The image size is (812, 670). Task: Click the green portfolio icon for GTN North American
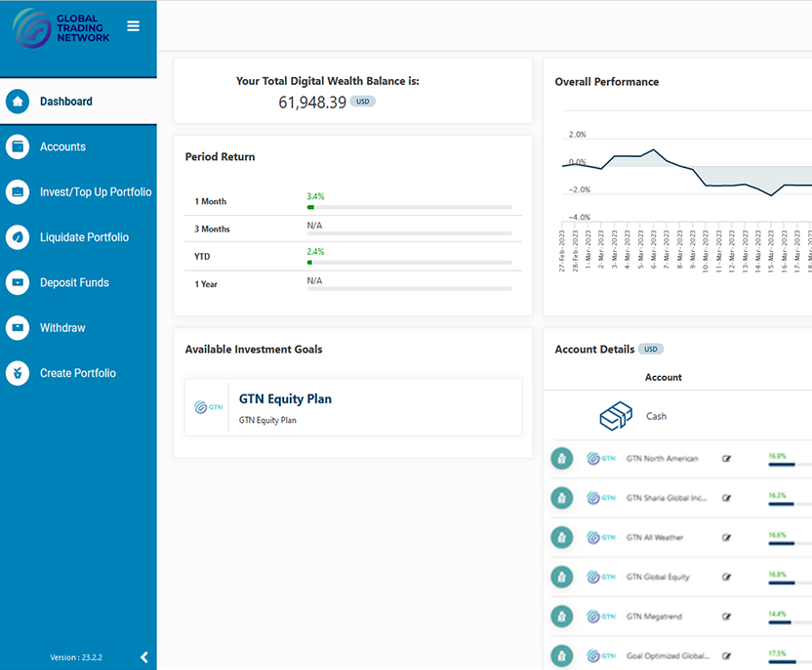(562, 459)
